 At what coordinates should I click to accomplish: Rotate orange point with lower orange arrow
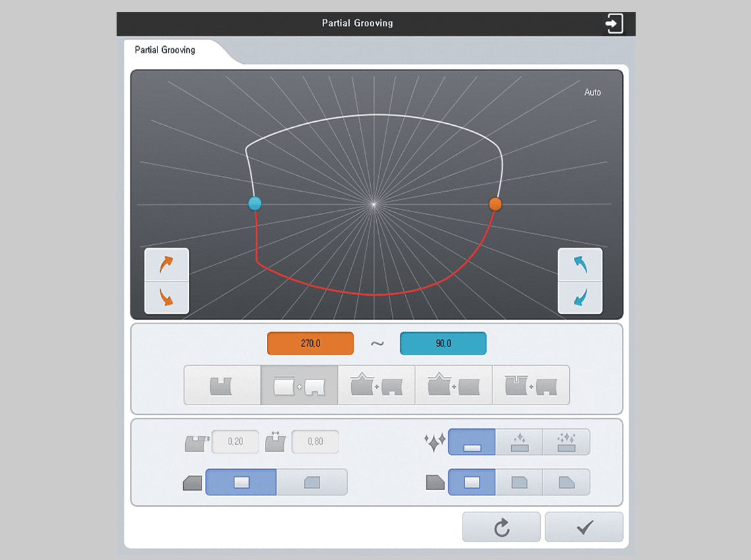point(167,297)
